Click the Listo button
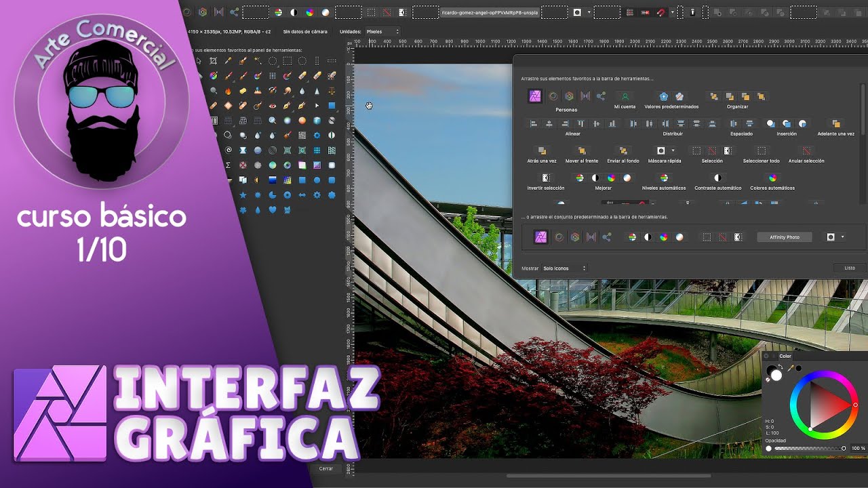 [x=850, y=268]
